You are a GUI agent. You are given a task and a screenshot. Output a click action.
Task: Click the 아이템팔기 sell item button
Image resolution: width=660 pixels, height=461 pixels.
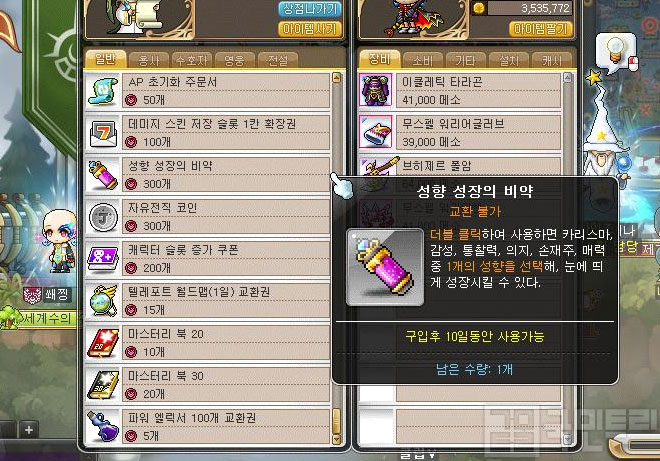(540, 29)
